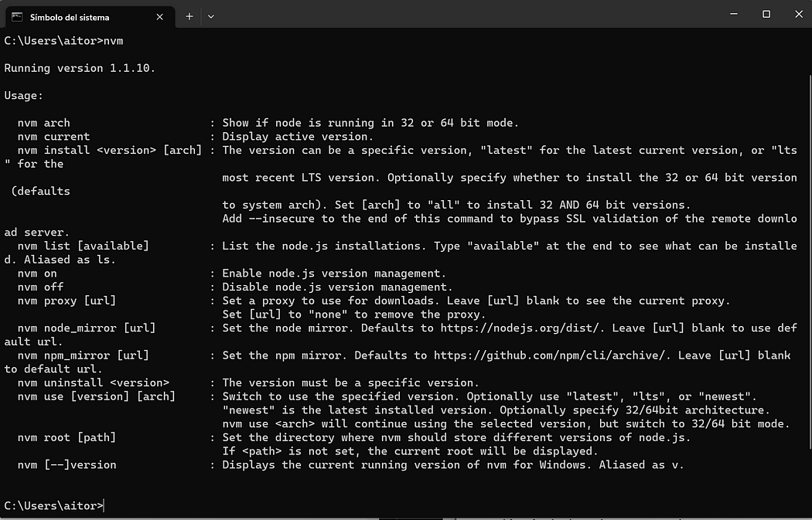Viewport: 812px width, 520px height.
Task: Click the 'nvm on' command text
Action: [37, 274]
